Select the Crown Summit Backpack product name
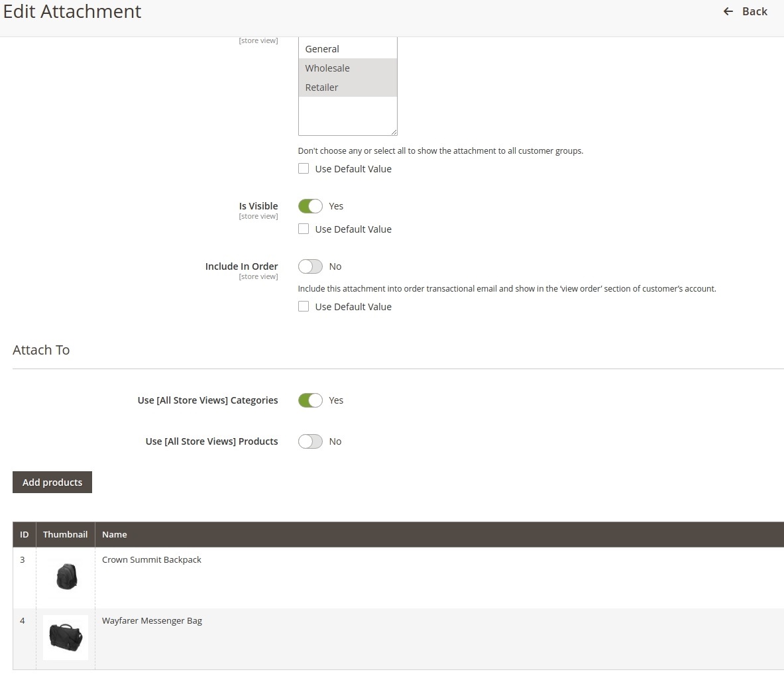Viewport: 784px width, 684px height. (152, 560)
